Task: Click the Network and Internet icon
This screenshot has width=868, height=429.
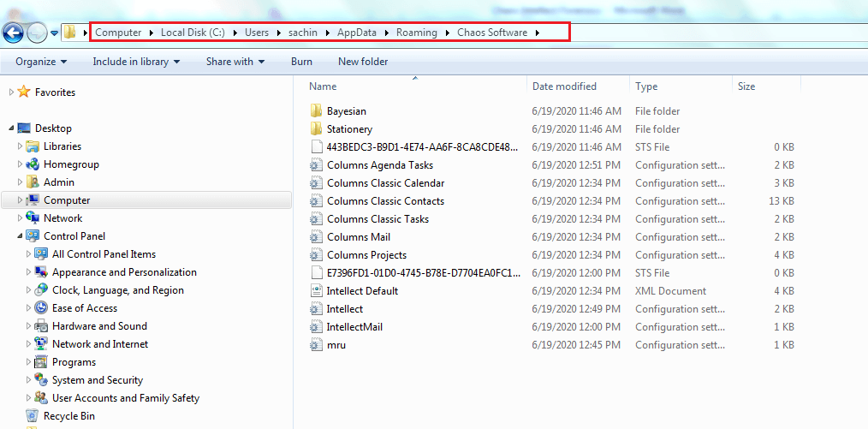Action: [x=41, y=343]
